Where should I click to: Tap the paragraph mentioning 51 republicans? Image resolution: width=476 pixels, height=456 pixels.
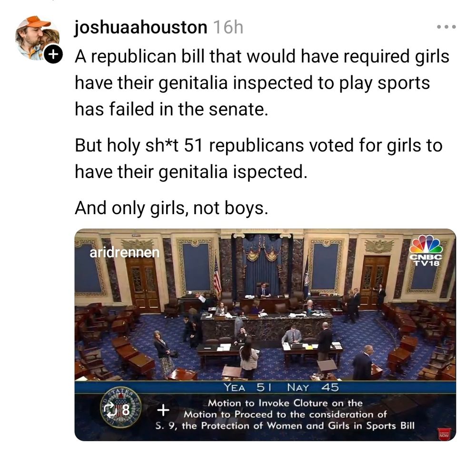[x=258, y=158]
